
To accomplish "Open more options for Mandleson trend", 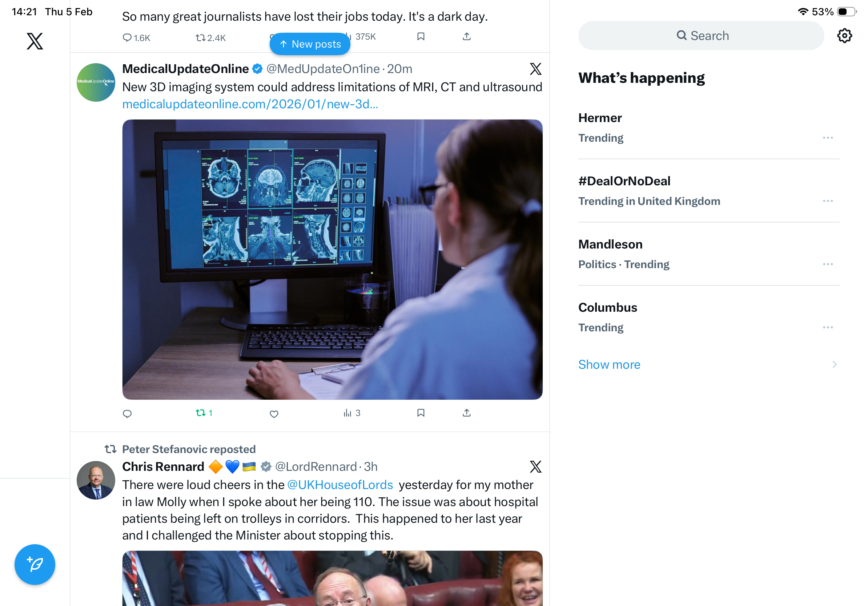I will pyautogui.click(x=828, y=264).
